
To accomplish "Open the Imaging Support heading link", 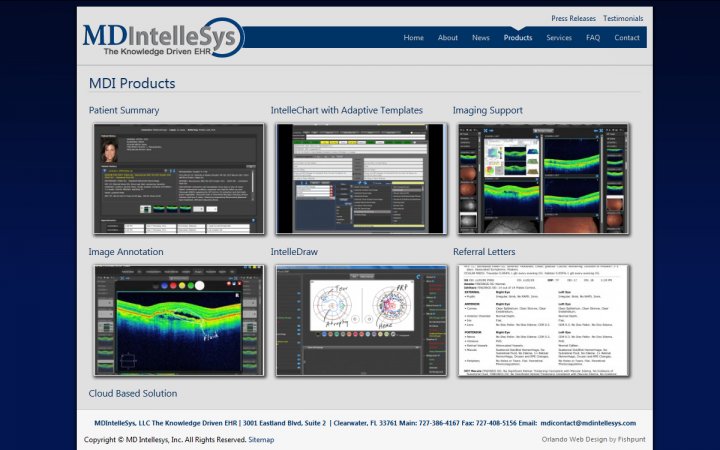I will [488, 110].
